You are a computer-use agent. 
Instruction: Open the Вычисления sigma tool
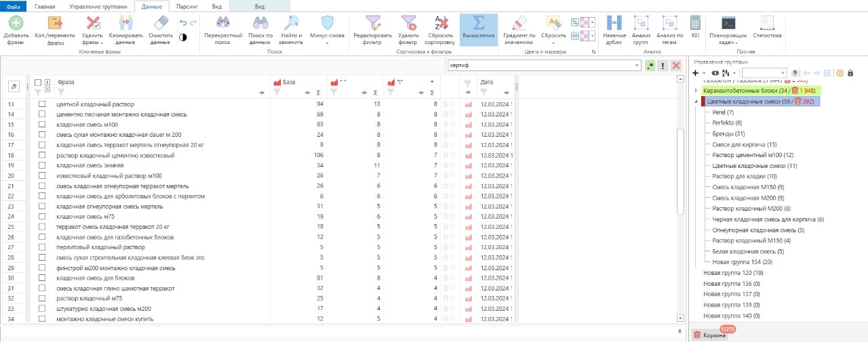(x=478, y=24)
